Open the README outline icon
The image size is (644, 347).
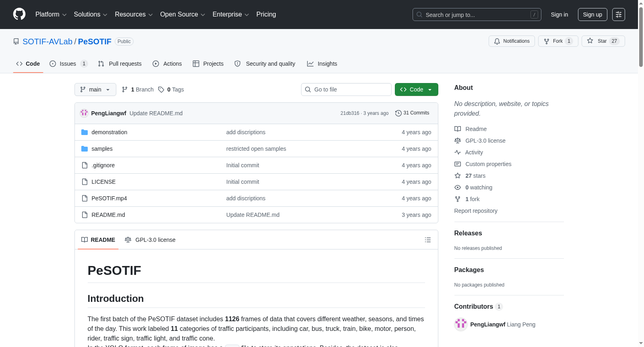coord(428,240)
